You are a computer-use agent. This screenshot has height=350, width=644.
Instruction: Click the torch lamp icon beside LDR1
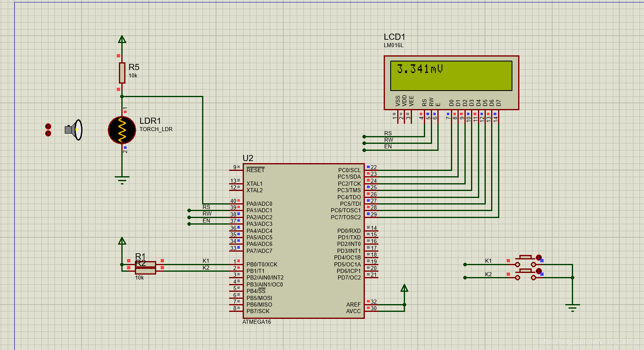click(x=74, y=130)
